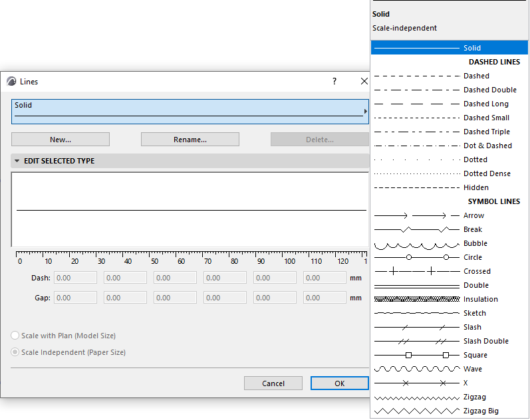
Task: Click the last Gap value field
Action: pyautogui.click(x=325, y=298)
